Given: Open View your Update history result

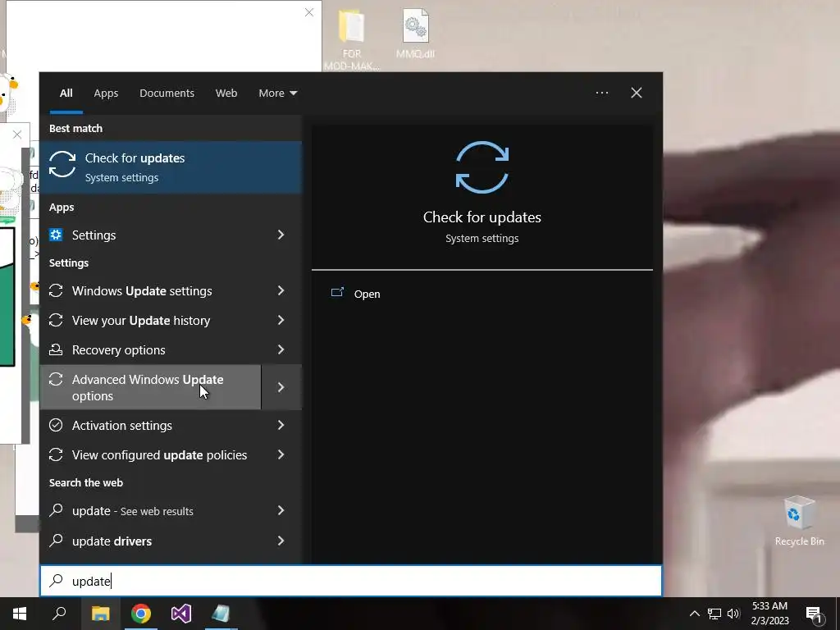Looking at the screenshot, I should click(x=151, y=321).
